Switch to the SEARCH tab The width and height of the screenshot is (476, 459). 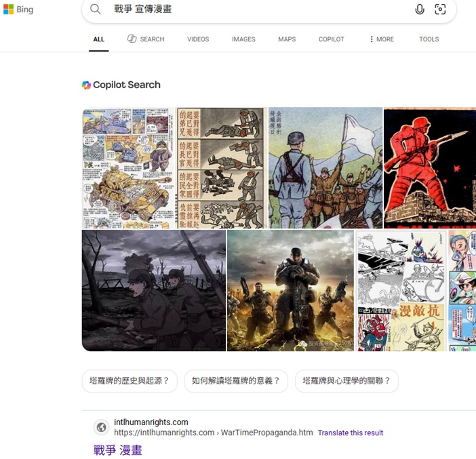(x=146, y=39)
